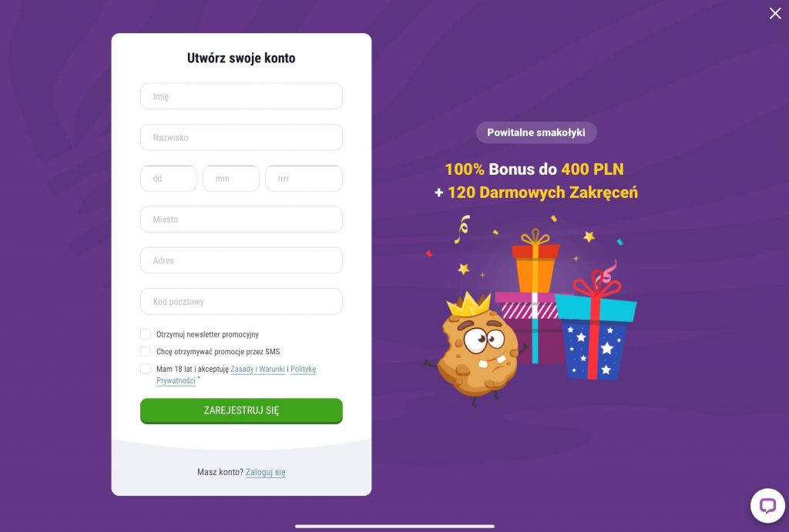
Task: Enable the promotional newsletter checkbox
Action: [x=146, y=334]
